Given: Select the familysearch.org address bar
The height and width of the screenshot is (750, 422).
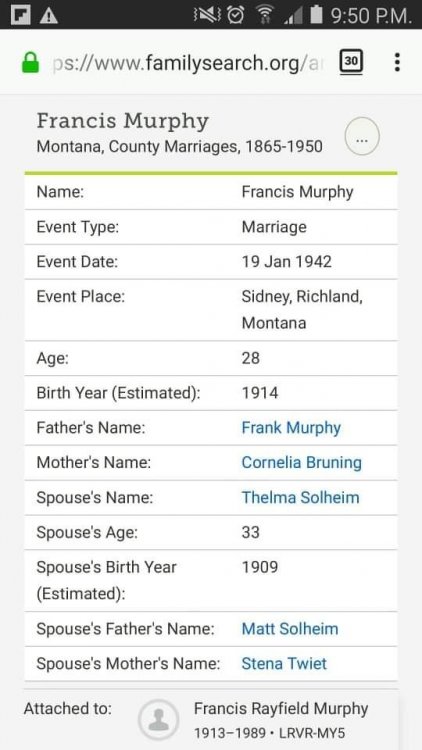Looking at the screenshot, I should (x=187, y=63).
